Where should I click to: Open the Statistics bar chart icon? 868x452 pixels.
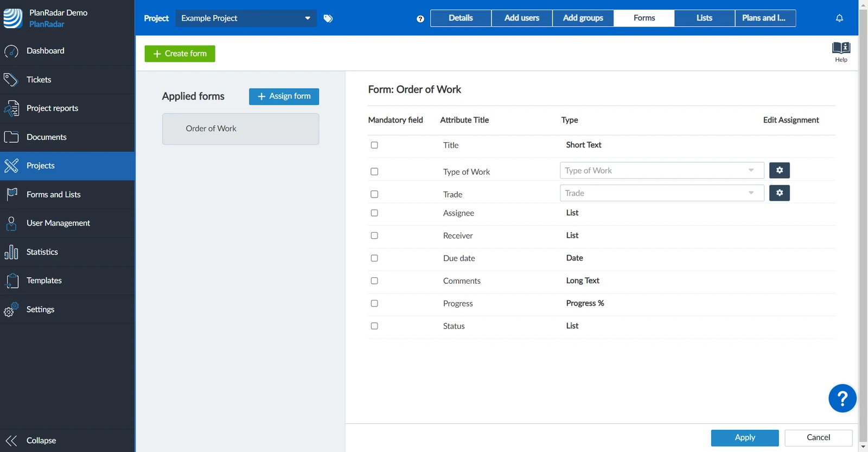coord(11,252)
